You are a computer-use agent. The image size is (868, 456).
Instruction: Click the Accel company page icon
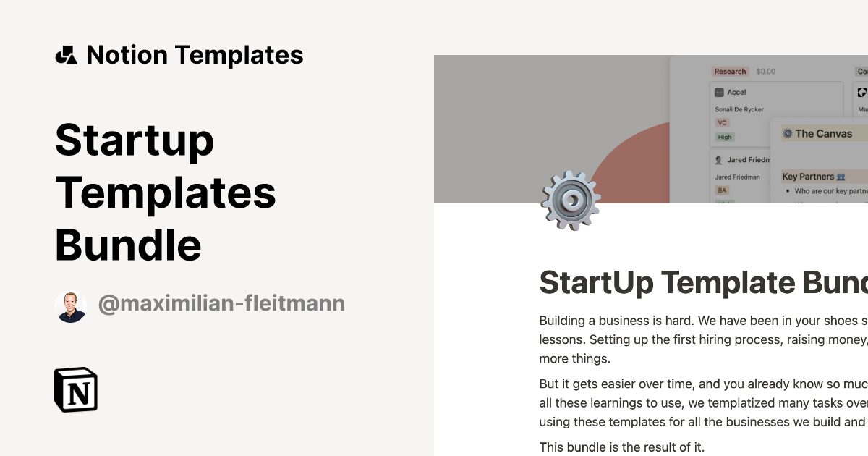[718, 92]
